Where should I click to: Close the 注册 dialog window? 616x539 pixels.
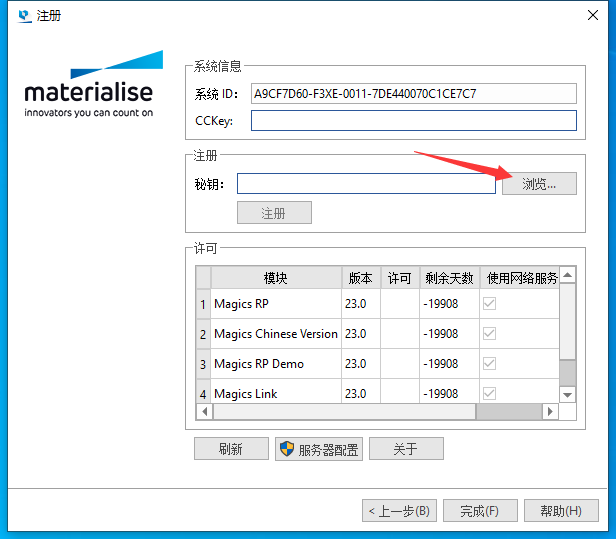(x=593, y=15)
